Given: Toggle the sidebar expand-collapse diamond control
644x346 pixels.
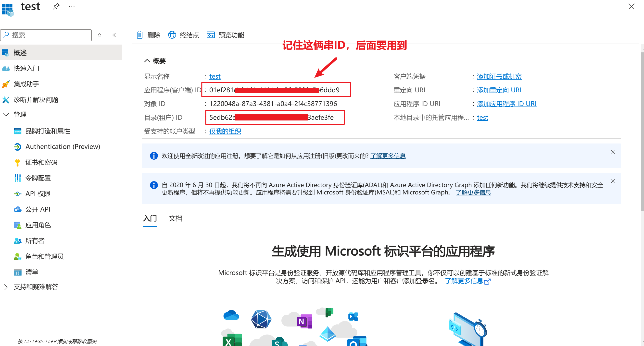Looking at the screenshot, I should coord(100,35).
